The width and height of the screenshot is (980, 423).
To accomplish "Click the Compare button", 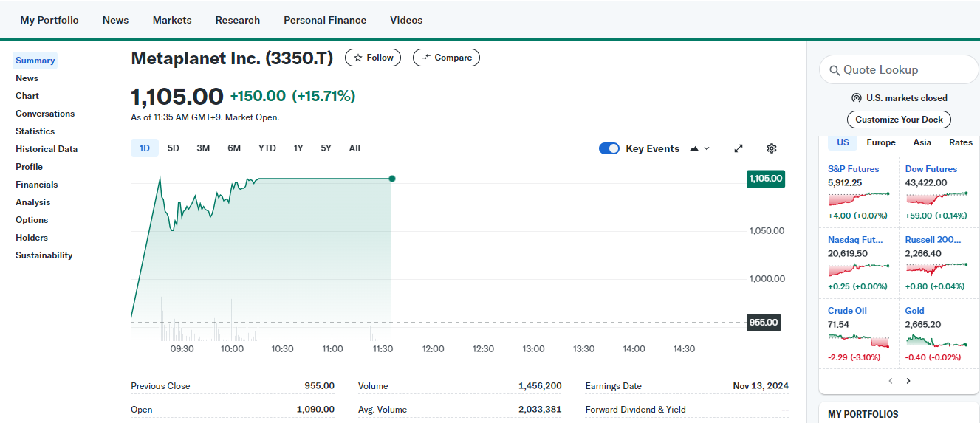I will pos(446,58).
